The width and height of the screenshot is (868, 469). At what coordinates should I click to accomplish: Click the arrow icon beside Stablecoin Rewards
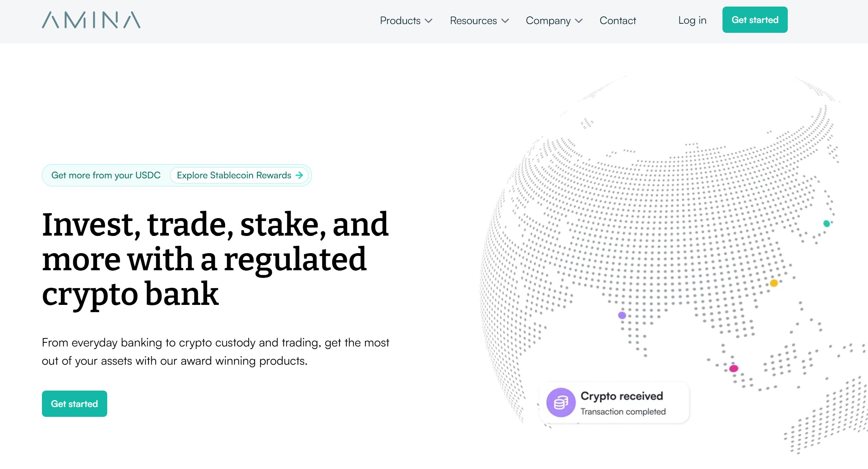click(299, 175)
